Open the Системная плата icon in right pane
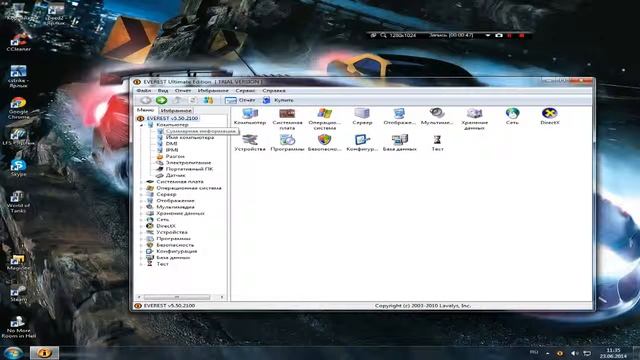640x360 pixels. point(287,118)
